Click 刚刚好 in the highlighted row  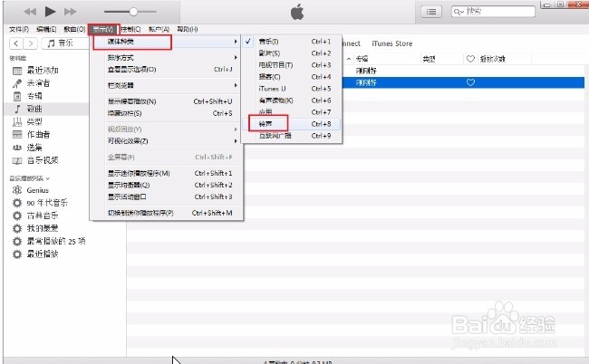click(366, 82)
